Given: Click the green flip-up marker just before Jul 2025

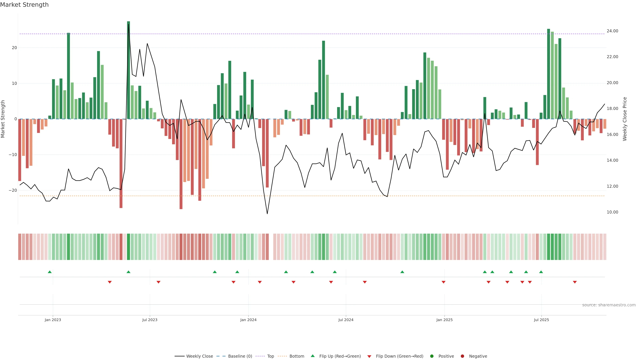Looking at the screenshot, I should (x=541, y=272).
